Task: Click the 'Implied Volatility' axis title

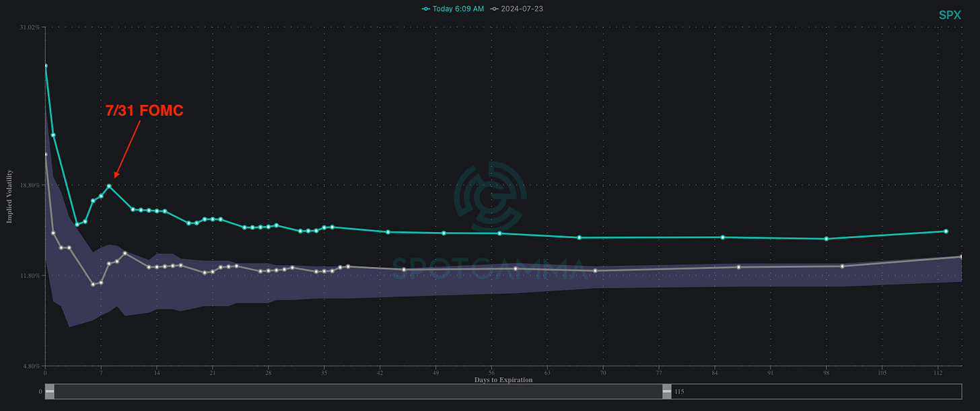Action: tap(10, 196)
